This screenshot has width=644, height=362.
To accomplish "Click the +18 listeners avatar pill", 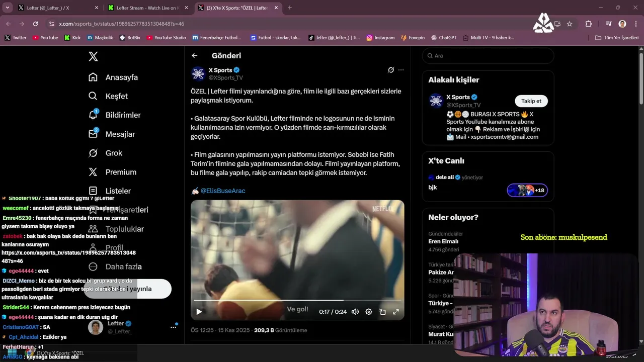I will pyautogui.click(x=527, y=191).
